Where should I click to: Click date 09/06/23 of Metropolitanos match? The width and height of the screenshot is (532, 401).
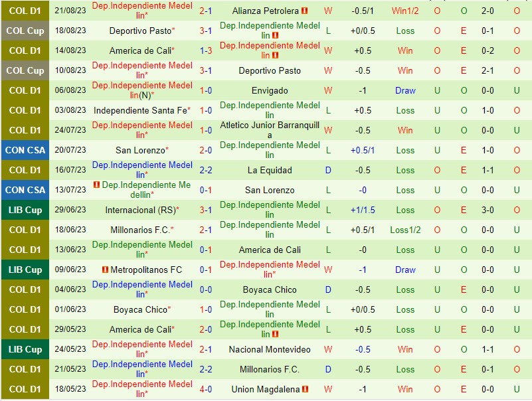(x=70, y=270)
